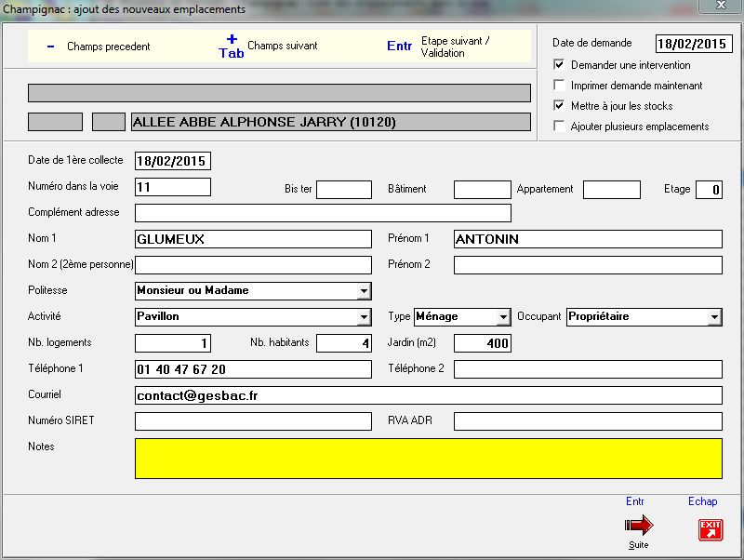Viewport: 744px width, 560px height.
Task: Close the Champignac window
Action: pos(720,7)
